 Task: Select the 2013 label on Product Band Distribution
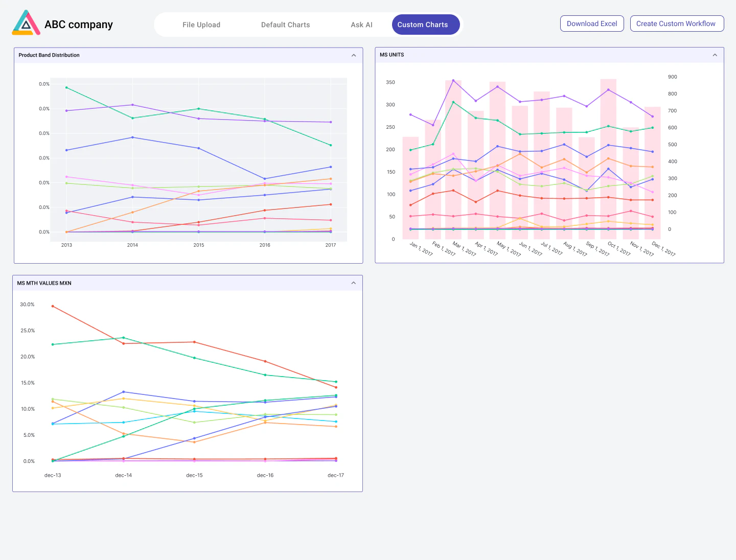point(66,245)
